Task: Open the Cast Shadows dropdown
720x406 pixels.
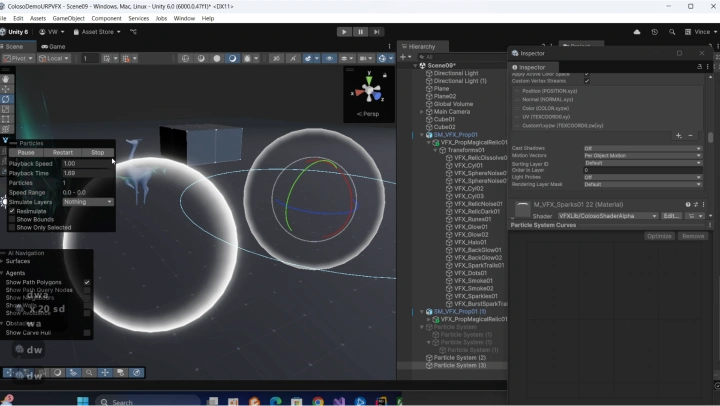Action: pos(642,148)
